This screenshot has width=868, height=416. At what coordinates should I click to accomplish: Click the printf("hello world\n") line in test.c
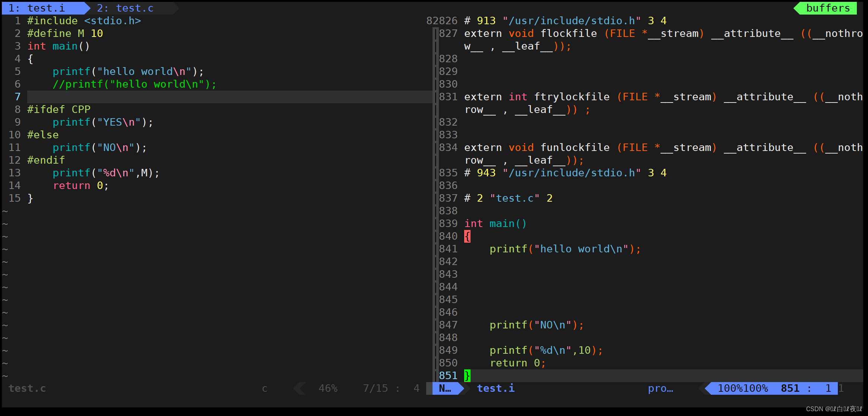coord(128,72)
